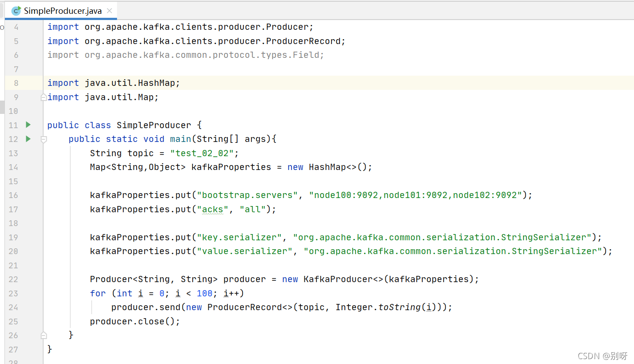Click the for loop keyword on line 23
This screenshot has height=364, width=634.
(98, 293)
